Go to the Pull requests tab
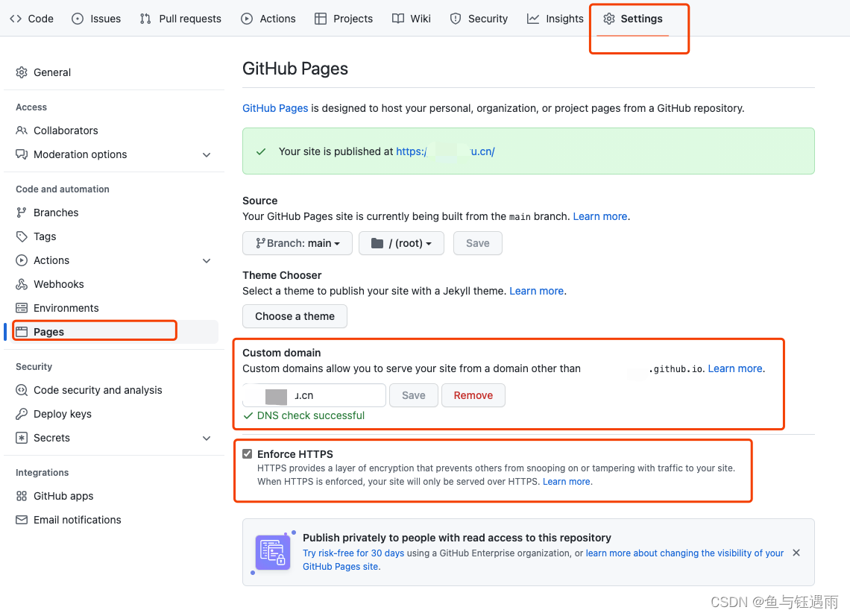Viewport: 850px width, 616px height. pyautogui.click(x=180, y=19)
